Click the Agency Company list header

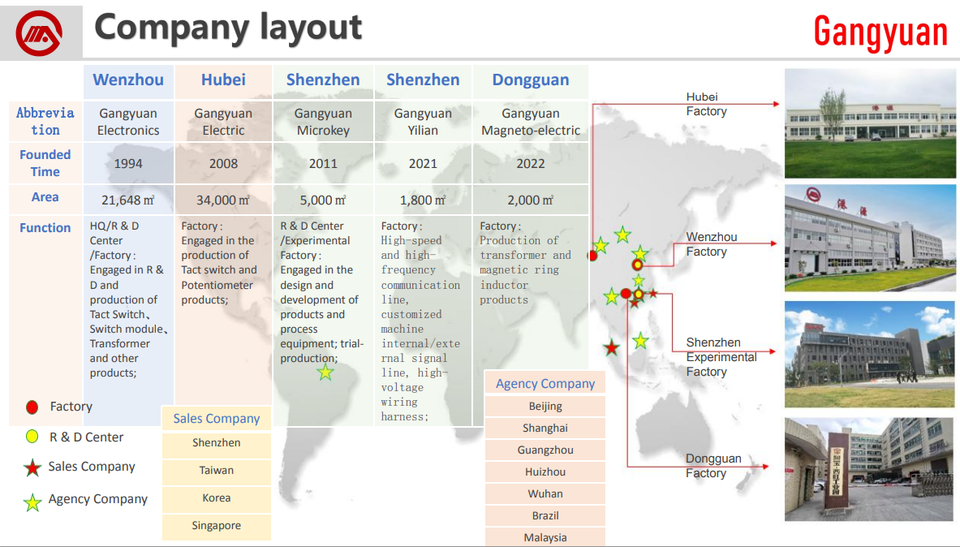(x=545, y=383)
